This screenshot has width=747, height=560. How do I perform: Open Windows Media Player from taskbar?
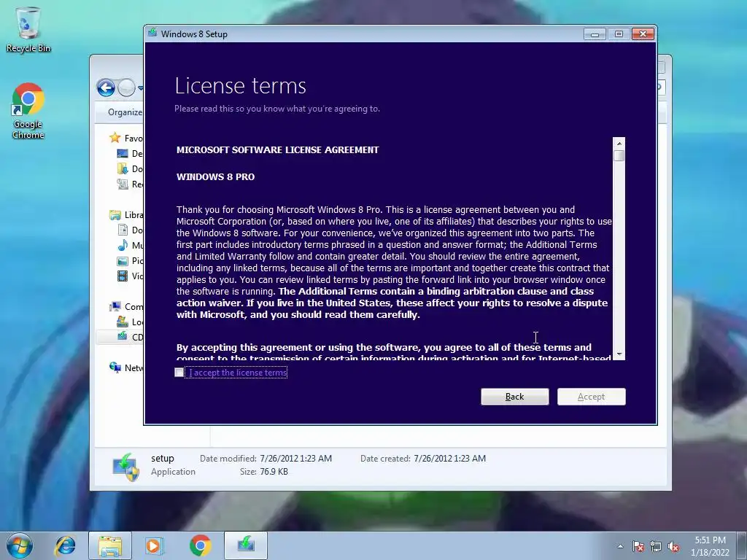pos(155,545)
